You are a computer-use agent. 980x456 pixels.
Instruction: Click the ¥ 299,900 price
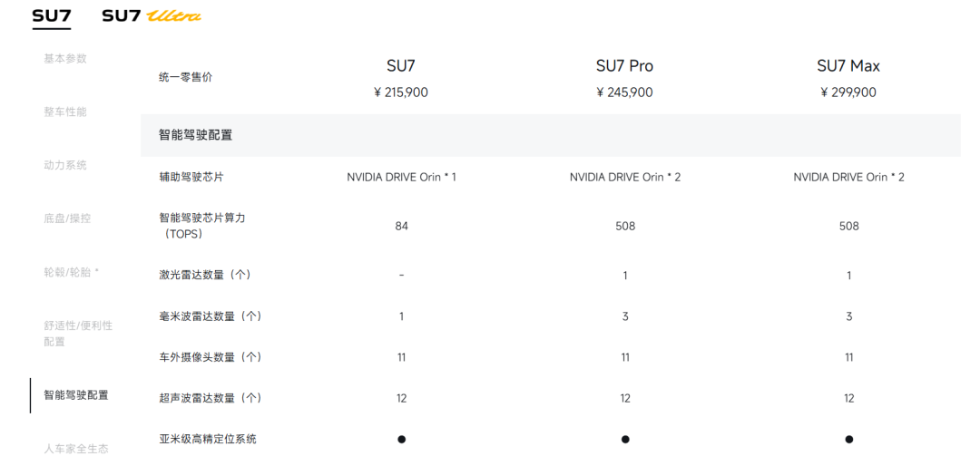click(848, 92)
